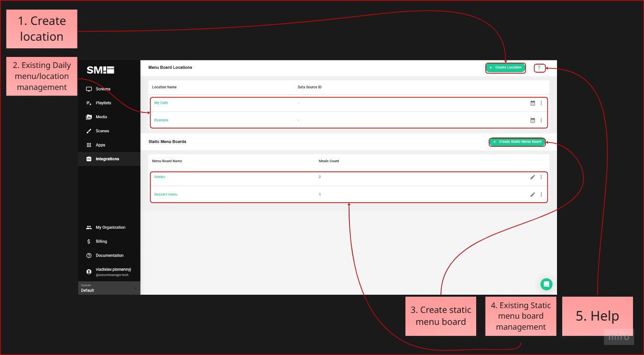Click the user account avatar icon
The width and height of the screenshot is (644, 355).
coord(88,271)
